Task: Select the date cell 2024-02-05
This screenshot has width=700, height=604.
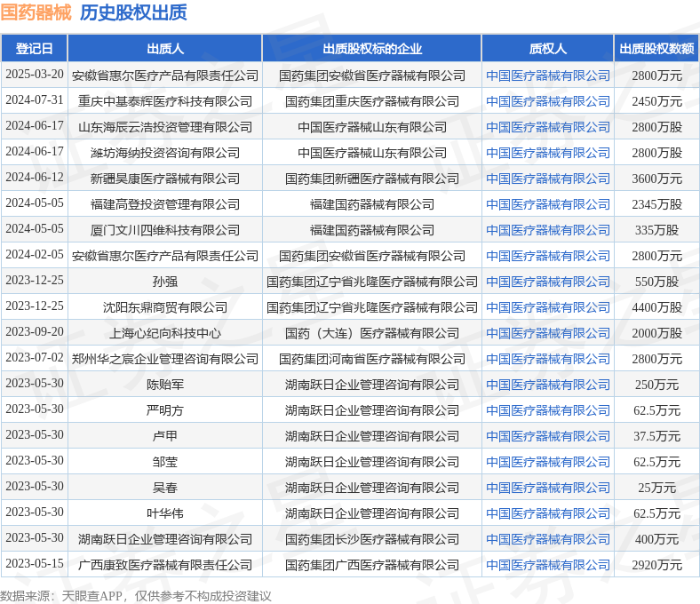Action: (35, 254)
